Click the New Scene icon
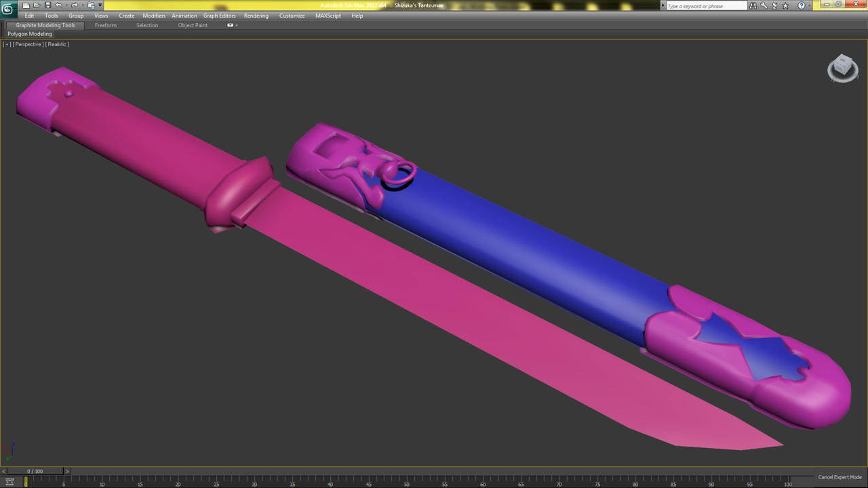 tap(26, 5)
